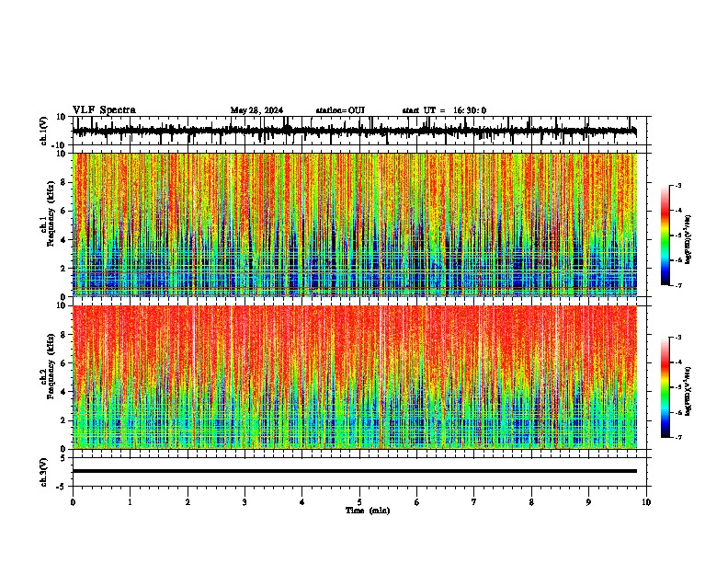Viewport: 728px width, 563px height.
Task: Click the ch.1 voltage waveform trace
Action: pyautogui.click(x=355, y=131)
